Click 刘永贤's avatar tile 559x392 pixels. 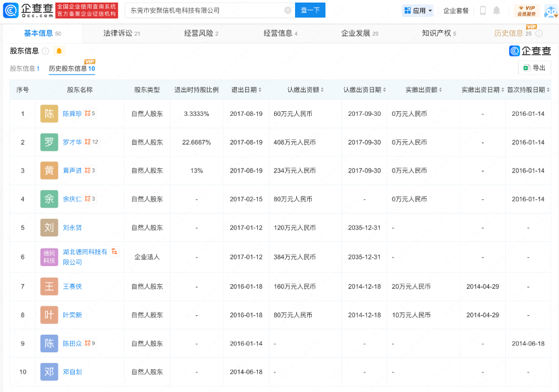(x=49, y=227)
